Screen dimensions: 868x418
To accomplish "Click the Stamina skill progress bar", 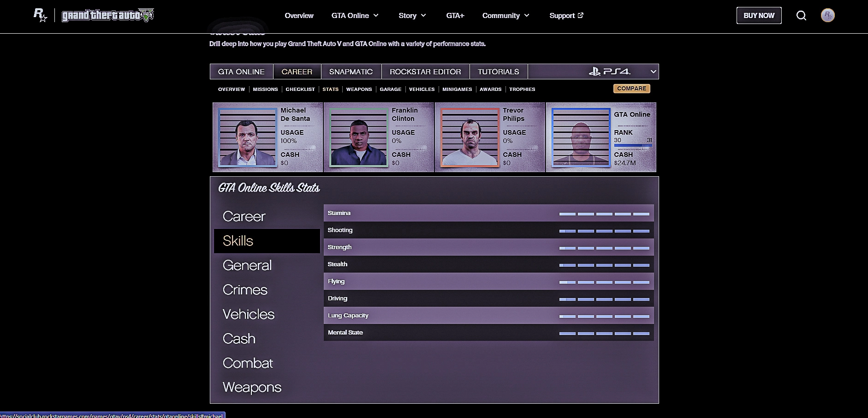I will pos(604,214).
